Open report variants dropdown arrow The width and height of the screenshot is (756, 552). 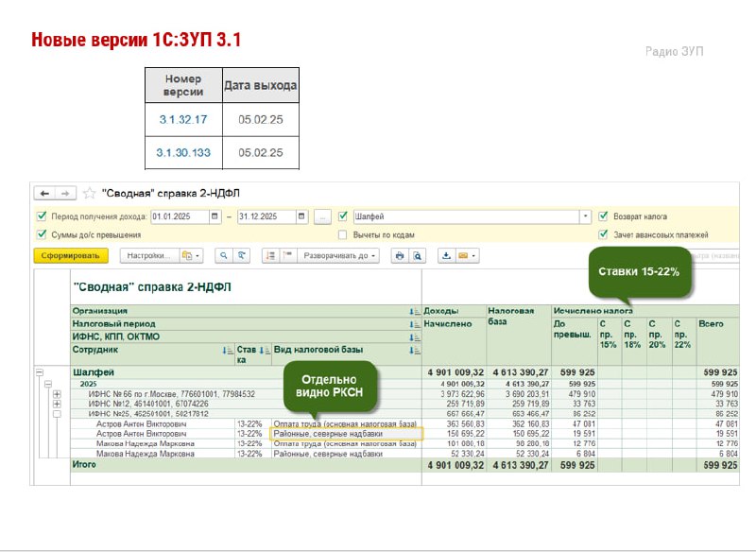(x=198, y=255)
